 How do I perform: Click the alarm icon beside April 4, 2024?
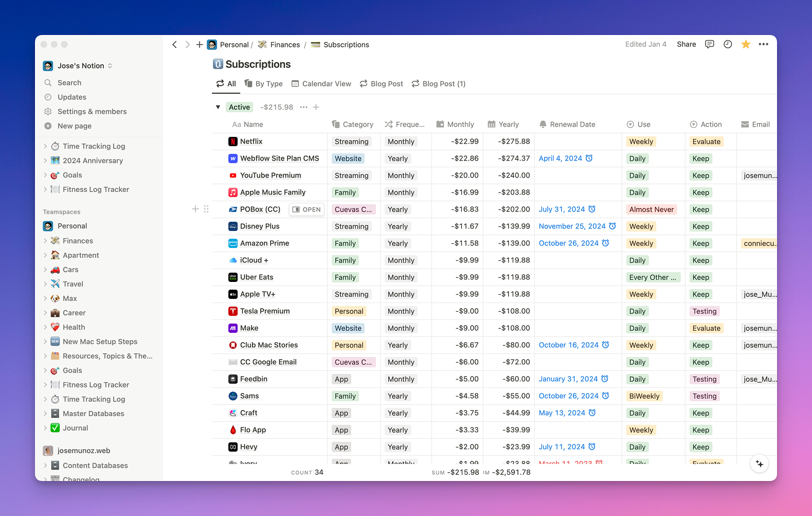(589, 158)
